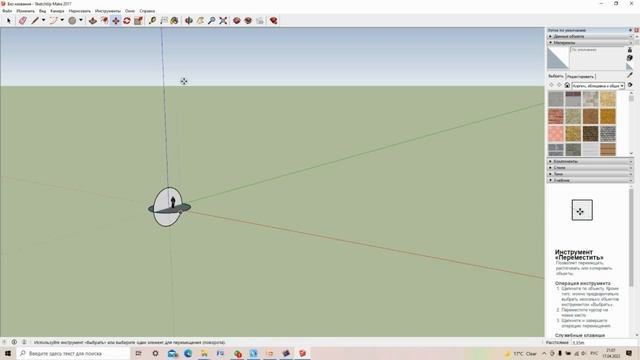Click the Create Material icon
Image resolution: width=640 pixels, height=360 pixels.
[x=630, y=58]
